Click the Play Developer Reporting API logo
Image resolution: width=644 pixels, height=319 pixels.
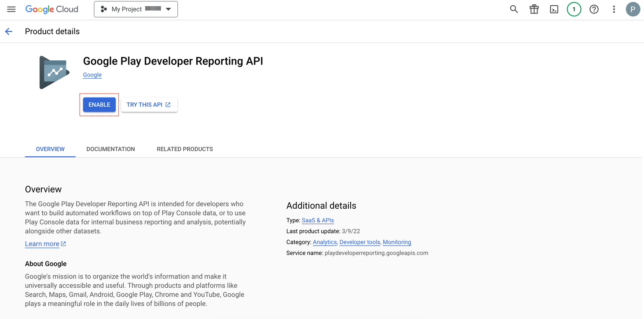pos(55,72)
